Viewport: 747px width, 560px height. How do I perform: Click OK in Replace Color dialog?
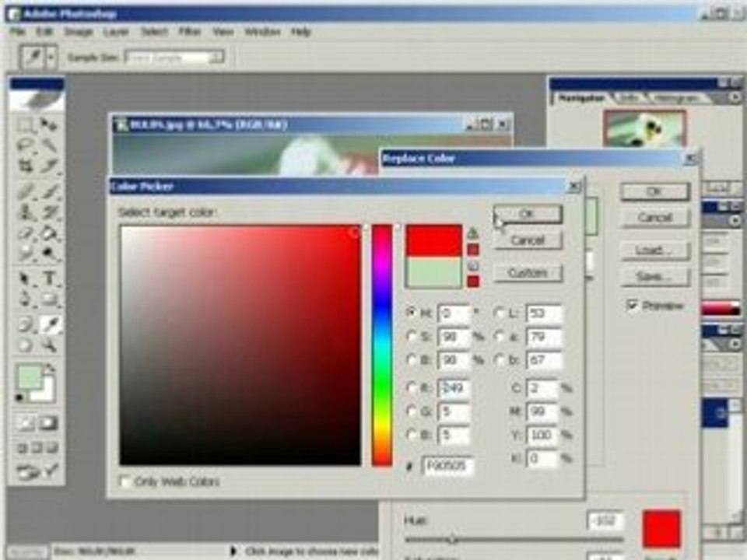(655, 191)
